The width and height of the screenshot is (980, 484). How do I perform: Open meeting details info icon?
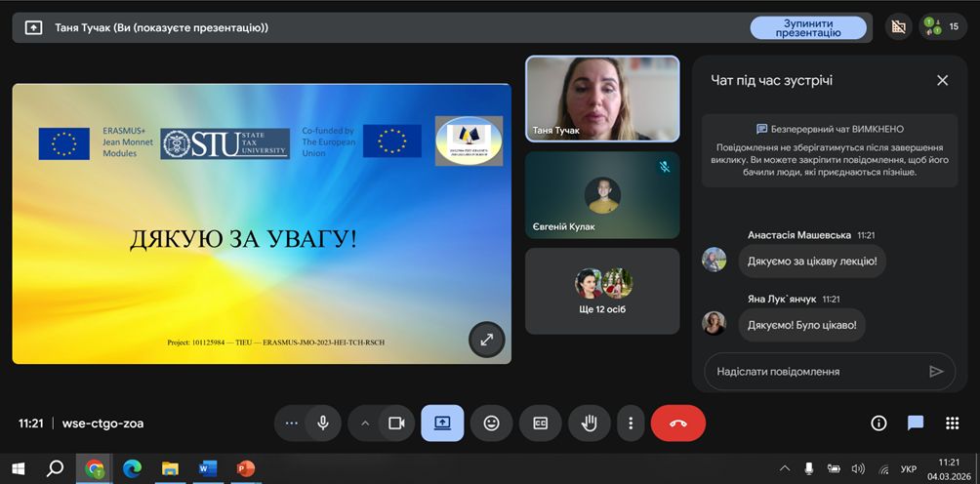[878, 423]
